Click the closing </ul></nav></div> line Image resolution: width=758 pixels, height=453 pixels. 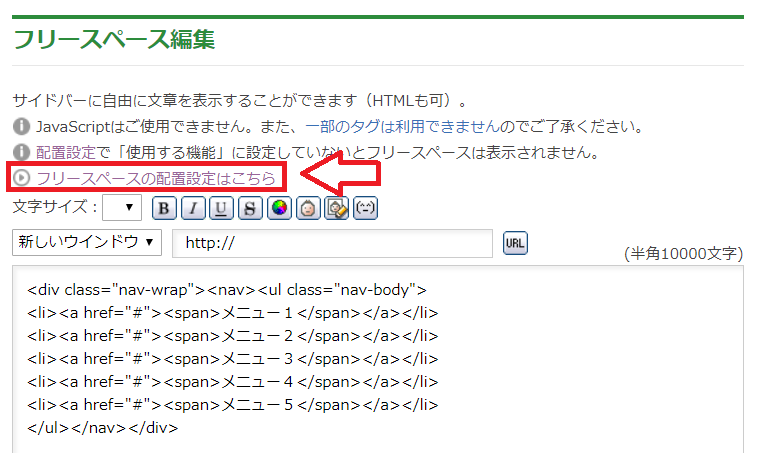pos(102,428)
